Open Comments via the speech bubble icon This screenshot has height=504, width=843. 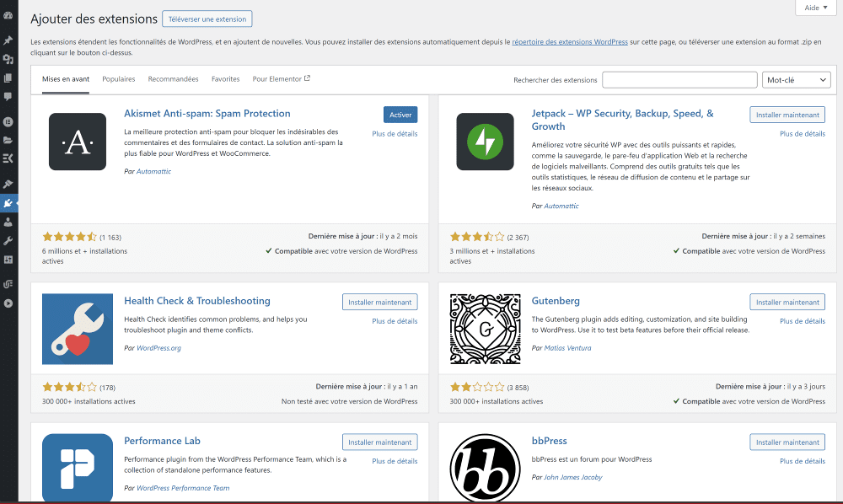pos(8,97)
